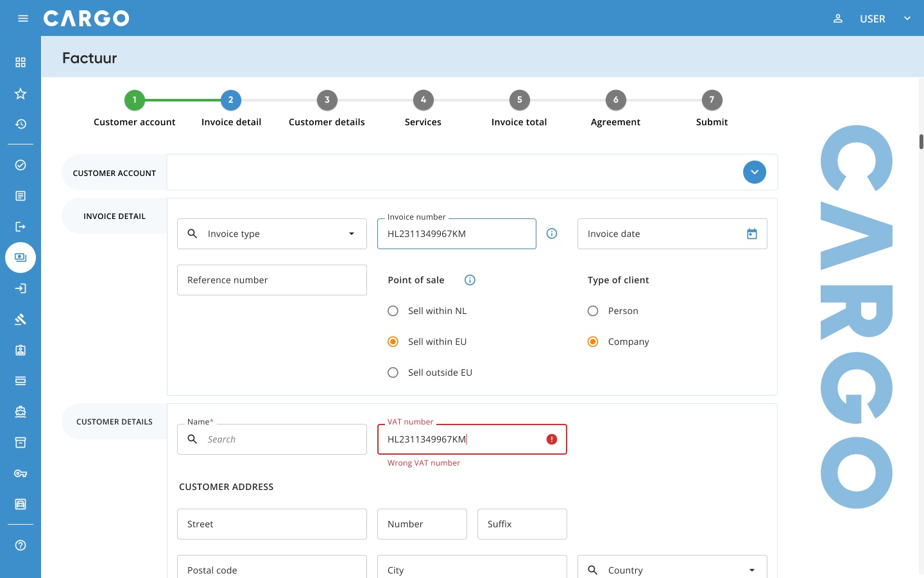Click the dashboard grid icon in sidebar
This screenshot has width=924, height=578.
coord(21,62)
